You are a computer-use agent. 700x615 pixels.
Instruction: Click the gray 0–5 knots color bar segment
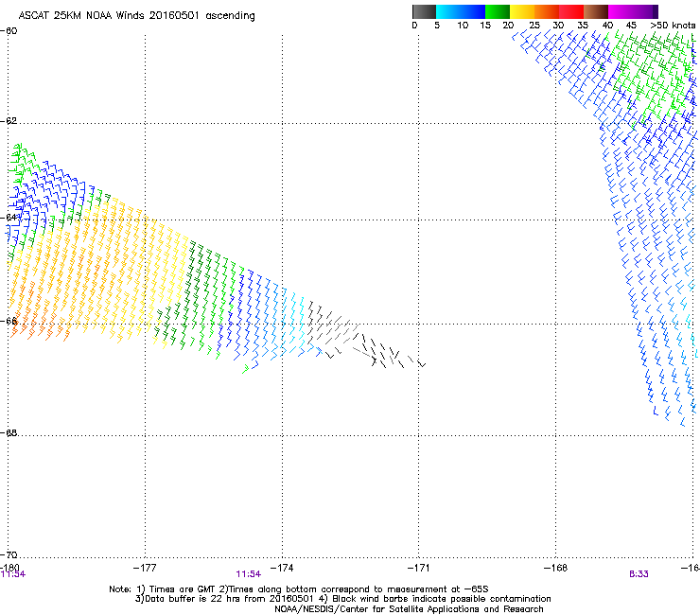pos(424,11)
